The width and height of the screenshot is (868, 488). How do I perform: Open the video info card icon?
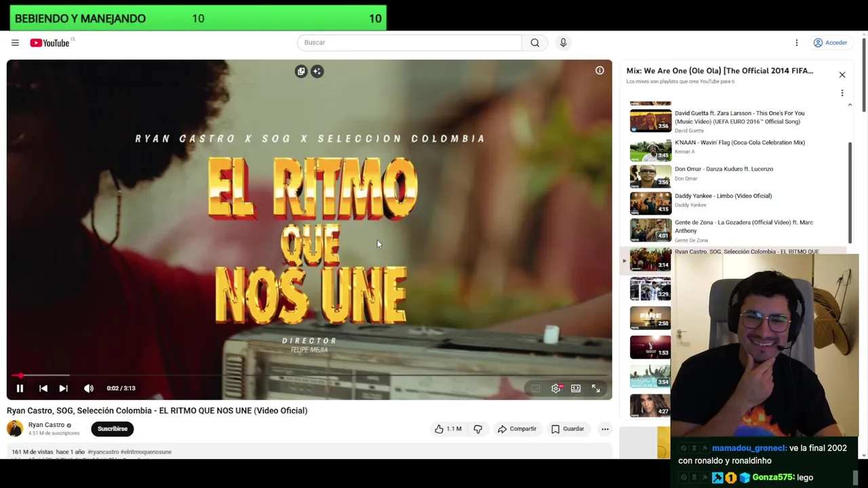click(x=599, y=70)
